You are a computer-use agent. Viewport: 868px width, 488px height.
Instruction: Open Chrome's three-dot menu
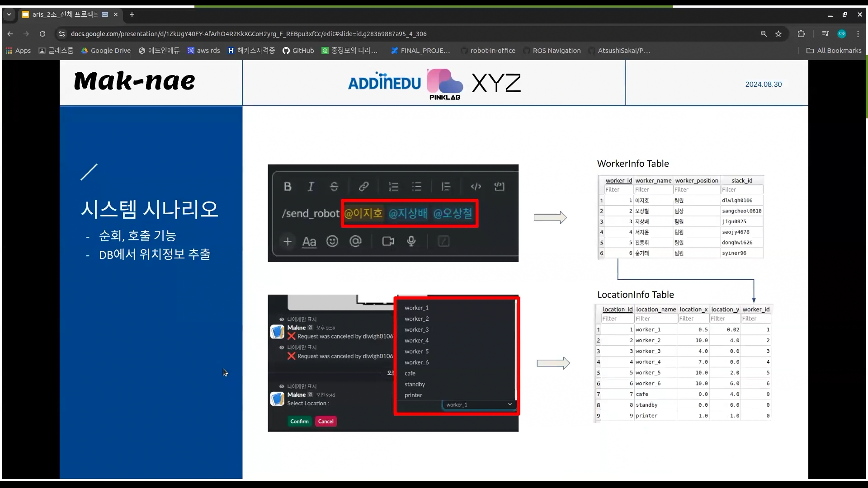click(858, 34)
